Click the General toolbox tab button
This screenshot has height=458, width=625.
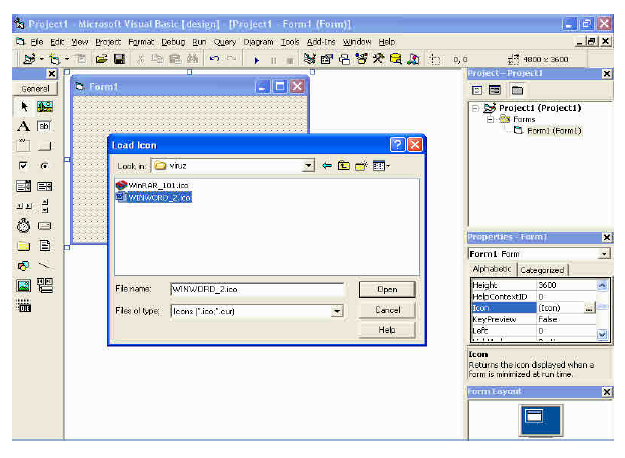click(35, 88)
